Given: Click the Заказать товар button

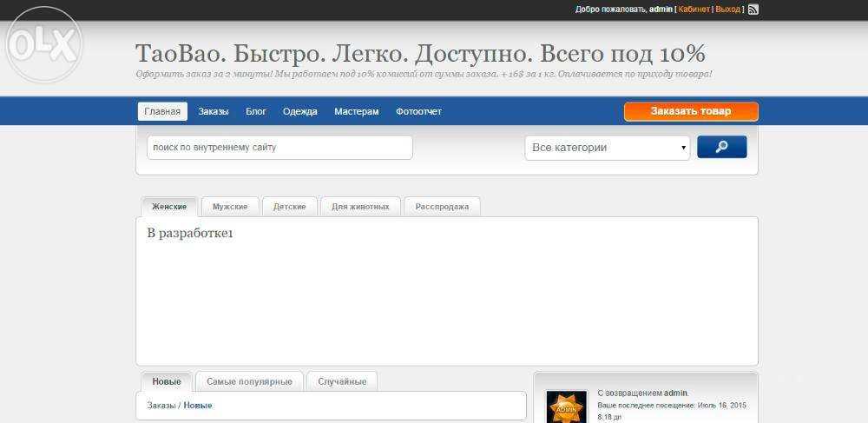Looking at the screenshot, I should coord(691,111).
